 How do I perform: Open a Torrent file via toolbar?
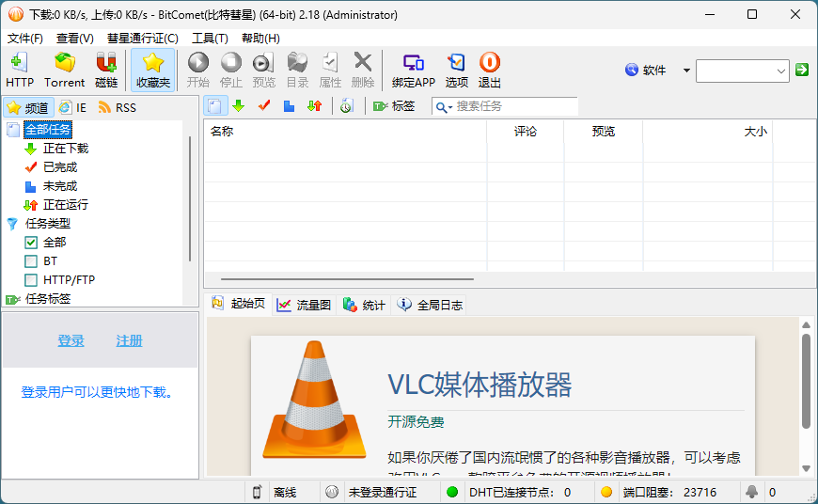point(64,70)
